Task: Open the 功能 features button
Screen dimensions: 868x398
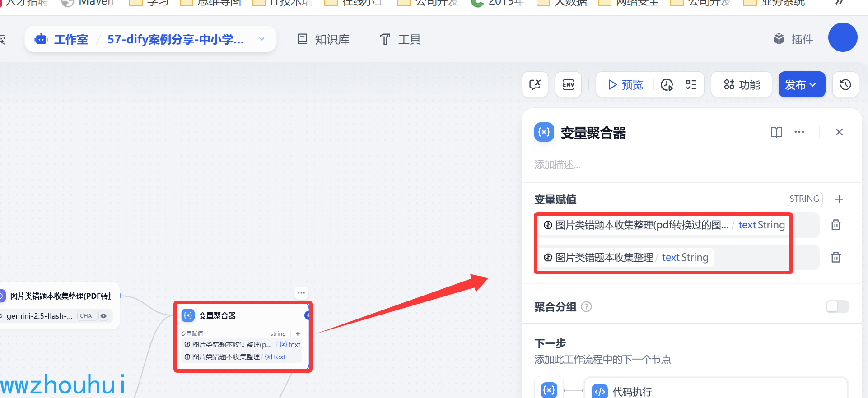Action: coord(742,84)
